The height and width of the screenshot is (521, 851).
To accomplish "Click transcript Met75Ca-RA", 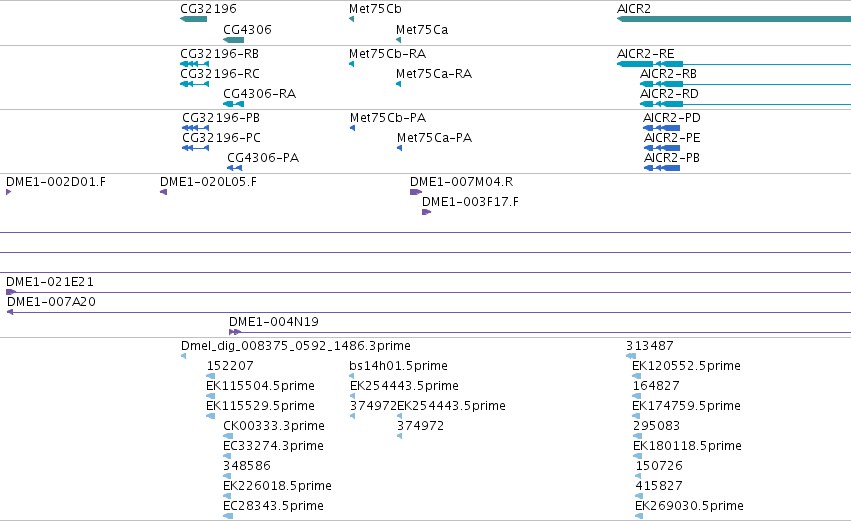I will (x=434, y=74).
